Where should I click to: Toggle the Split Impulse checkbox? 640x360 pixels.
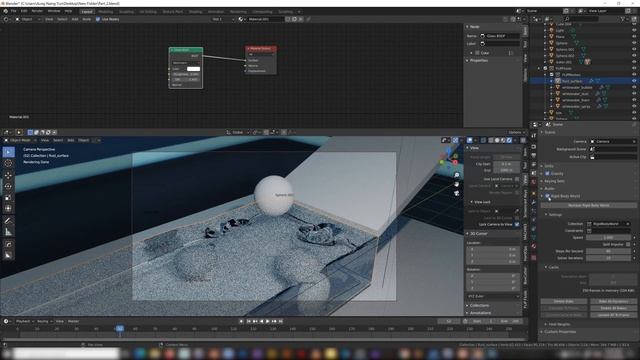click(628, 244)
